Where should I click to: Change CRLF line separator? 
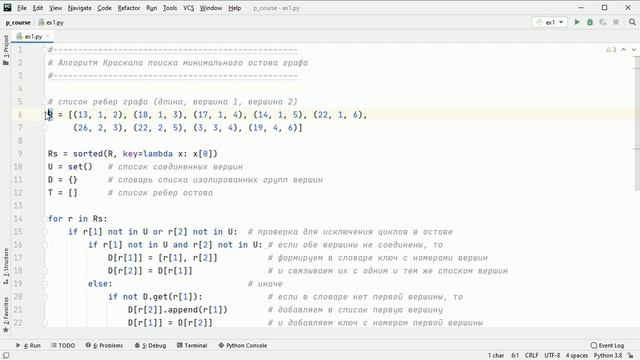[x=531, y=356]
